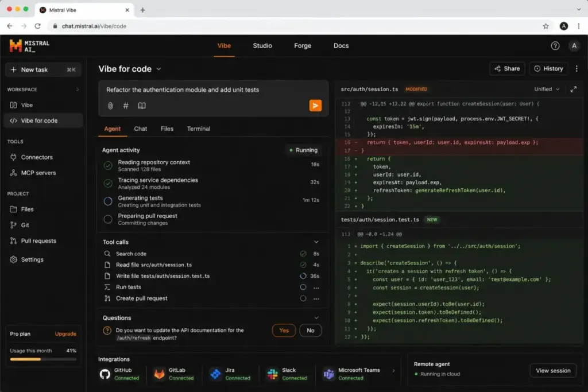The width and height of the screenshot is (588, 392).
Task: Open MCP servers in sidebar
Action: [x=38, y=173]
